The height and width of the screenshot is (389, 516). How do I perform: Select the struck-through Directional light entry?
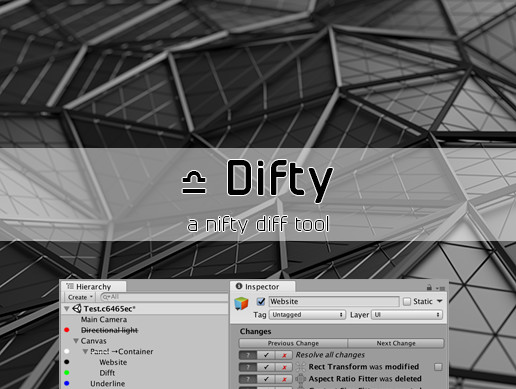coord(109,330)
